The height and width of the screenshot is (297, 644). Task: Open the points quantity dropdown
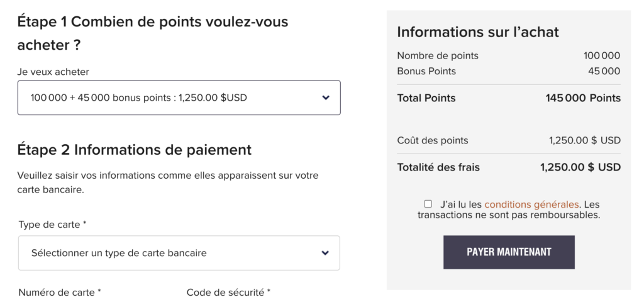click(x=179, y=98)
